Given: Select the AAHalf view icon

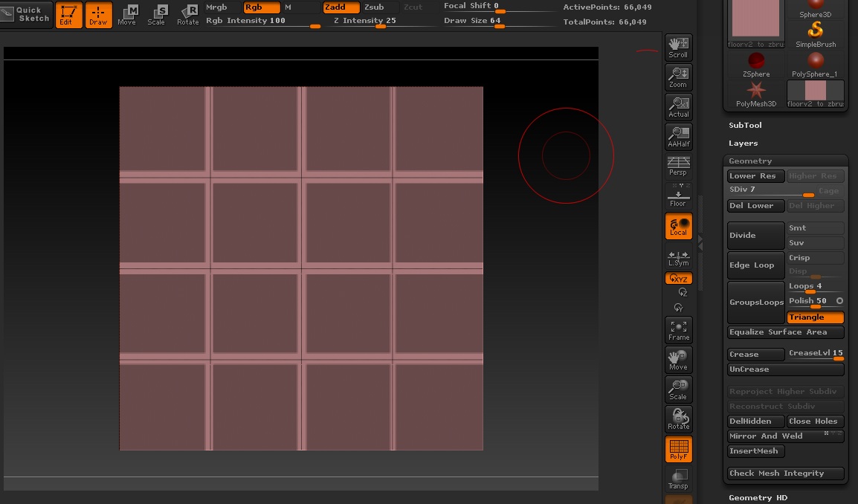Looking at the screenshot, I should click(x=678, y=137).
